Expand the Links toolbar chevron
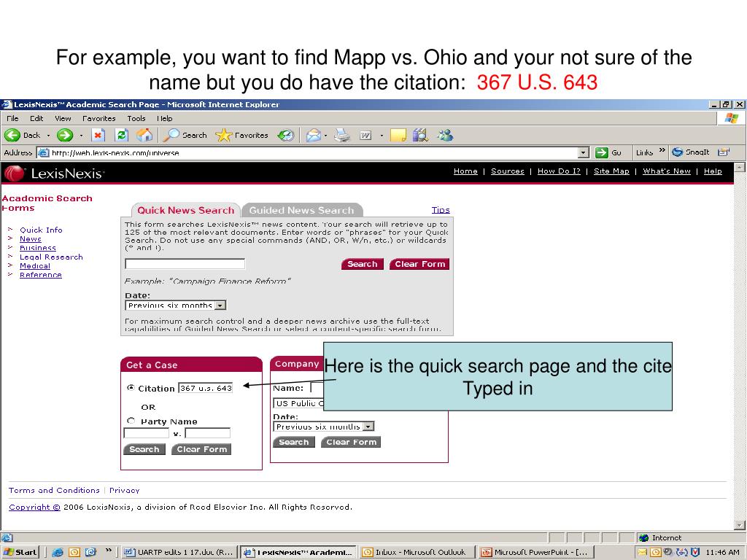This screenshot has width=747, height=560. 662,150
